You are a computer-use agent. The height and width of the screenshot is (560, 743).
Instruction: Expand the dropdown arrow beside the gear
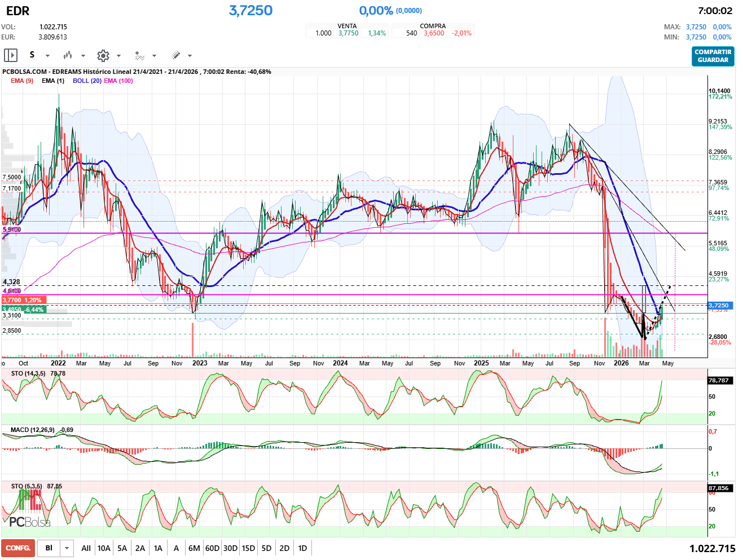[x=118, y=56]
